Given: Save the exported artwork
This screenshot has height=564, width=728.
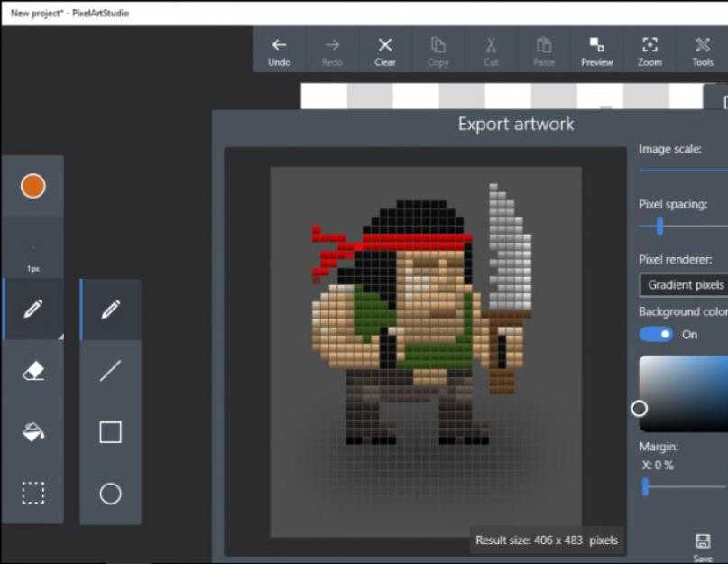Looking at the screenshot, I should coord(703,547).
